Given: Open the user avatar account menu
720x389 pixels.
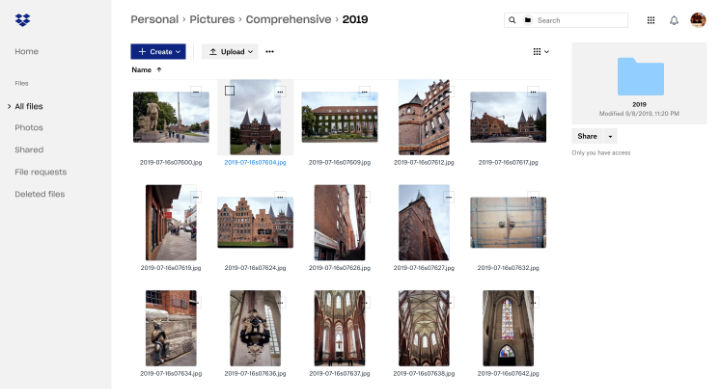Looking at the screenshot, I should (698, 20).
